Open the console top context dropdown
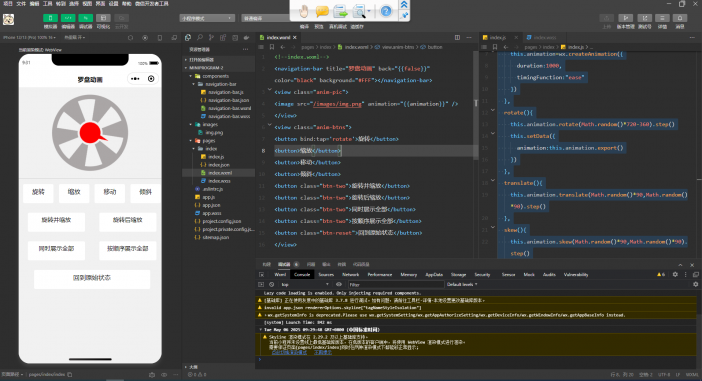The height and width of the screenshot is (381, 702). 305,285
